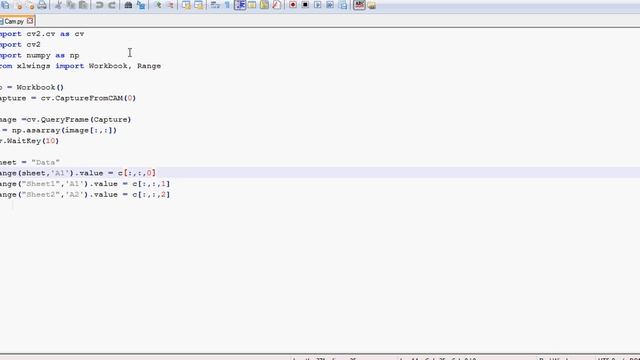Toggle synchronized horizontal scrolling
Image resolution: width=640 pixels, height=360 pixels.
click(199, 5)
